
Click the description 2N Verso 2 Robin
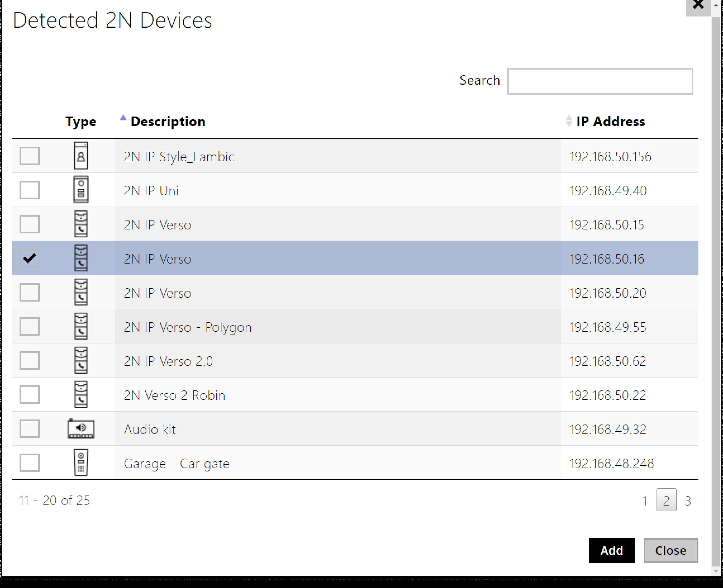pos(174,395)
